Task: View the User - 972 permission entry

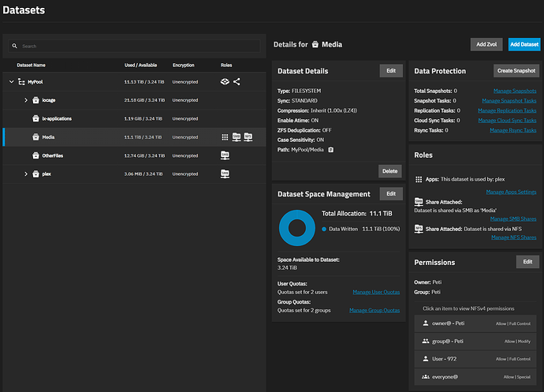Action: click(x=475, y=359)
